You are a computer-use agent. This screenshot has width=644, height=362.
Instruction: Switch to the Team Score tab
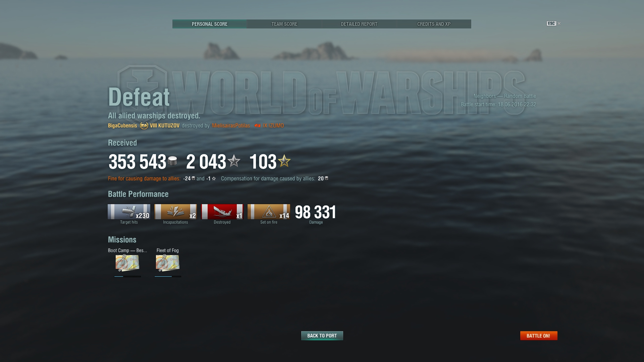[284, 24]
